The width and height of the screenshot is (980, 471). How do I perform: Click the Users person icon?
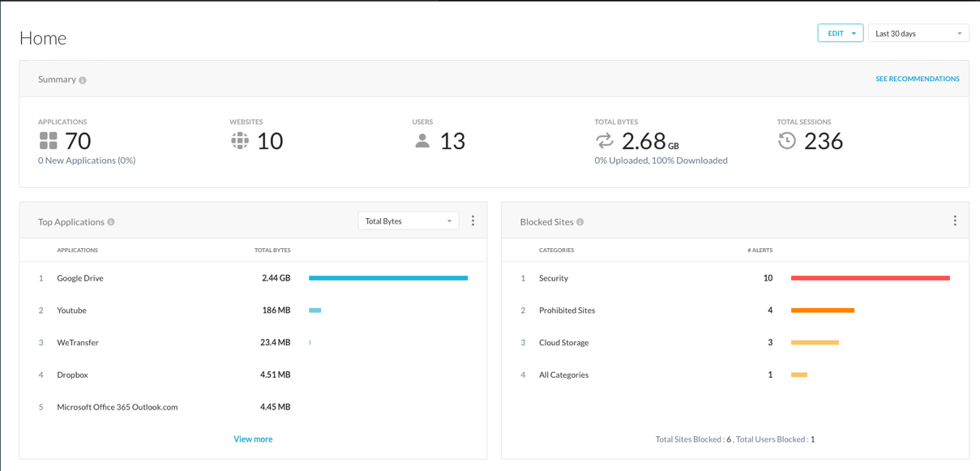422,141
